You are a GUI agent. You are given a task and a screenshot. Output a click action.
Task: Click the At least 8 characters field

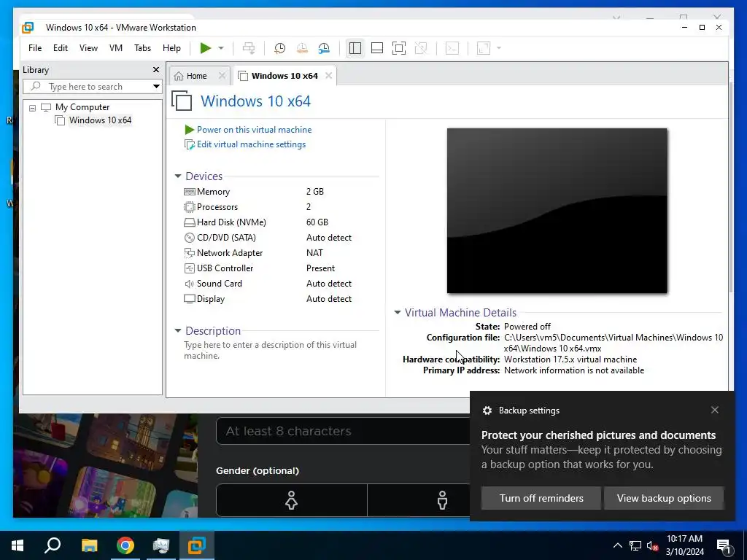pyautogui.click(x=343, y=432)
